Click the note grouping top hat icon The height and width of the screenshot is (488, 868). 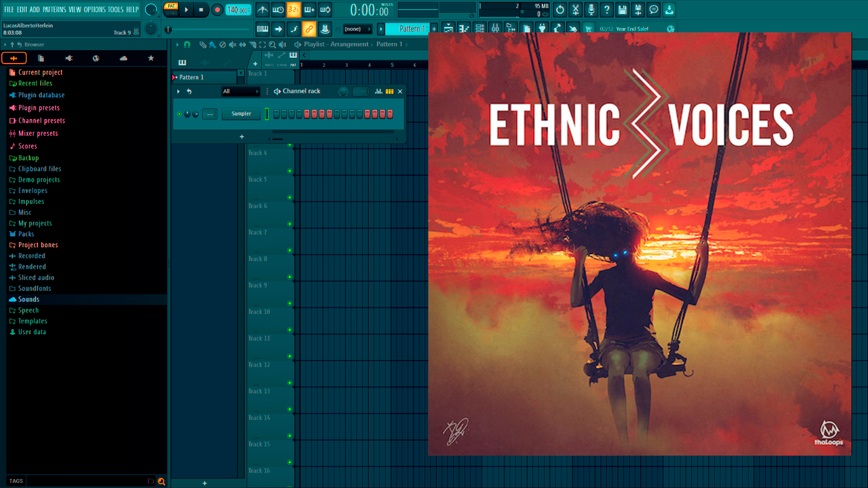[325, 29]
